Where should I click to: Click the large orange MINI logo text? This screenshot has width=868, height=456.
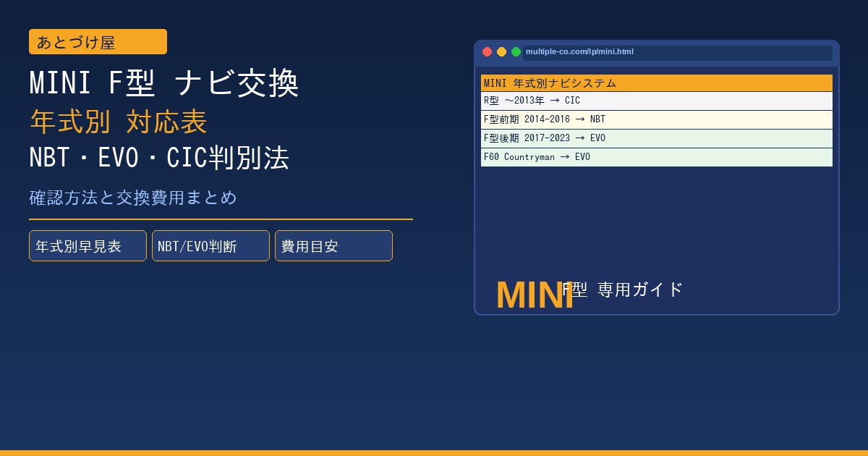point(535,295)
